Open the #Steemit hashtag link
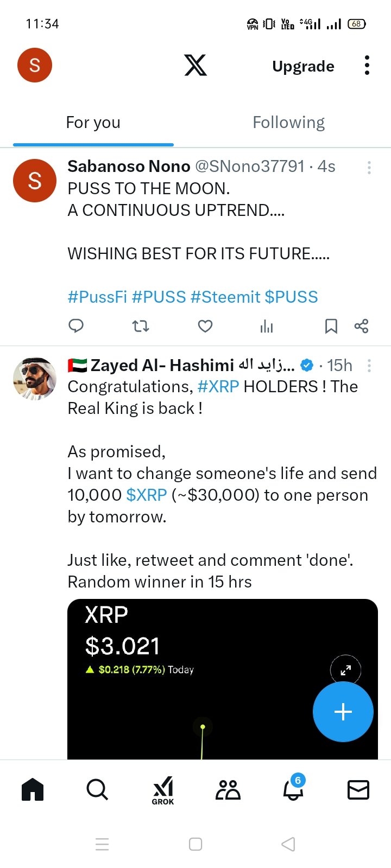 tap(225, 297)
